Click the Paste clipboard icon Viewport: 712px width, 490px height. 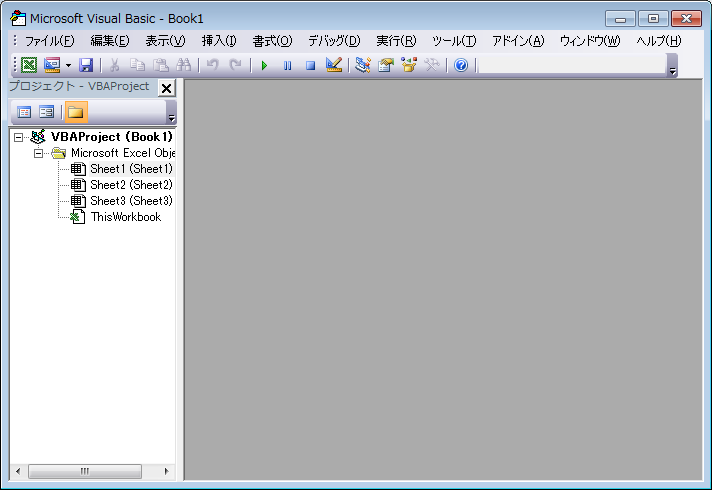[x=160, y=65]
